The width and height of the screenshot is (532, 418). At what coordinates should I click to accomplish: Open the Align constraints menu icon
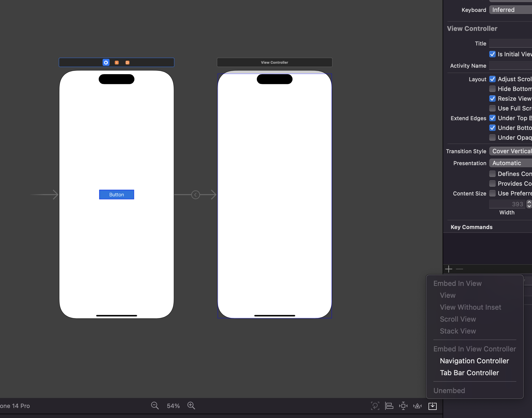coord(389,406)
